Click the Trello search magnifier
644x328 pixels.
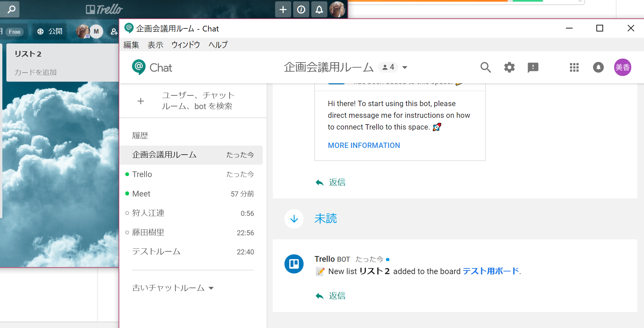pyautogui.click(x=11, y=10)
